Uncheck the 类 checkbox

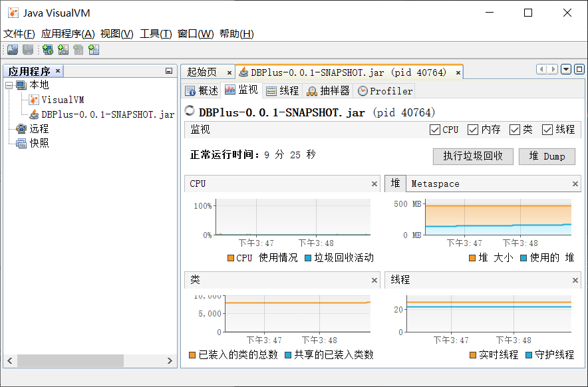pyautogui.click(x=515, y=130)
